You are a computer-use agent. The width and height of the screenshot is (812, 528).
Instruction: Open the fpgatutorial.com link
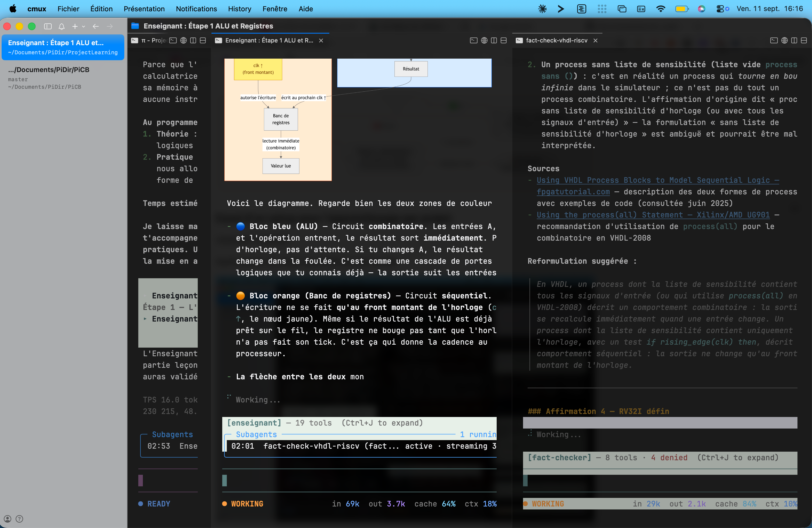pos(573,192)
